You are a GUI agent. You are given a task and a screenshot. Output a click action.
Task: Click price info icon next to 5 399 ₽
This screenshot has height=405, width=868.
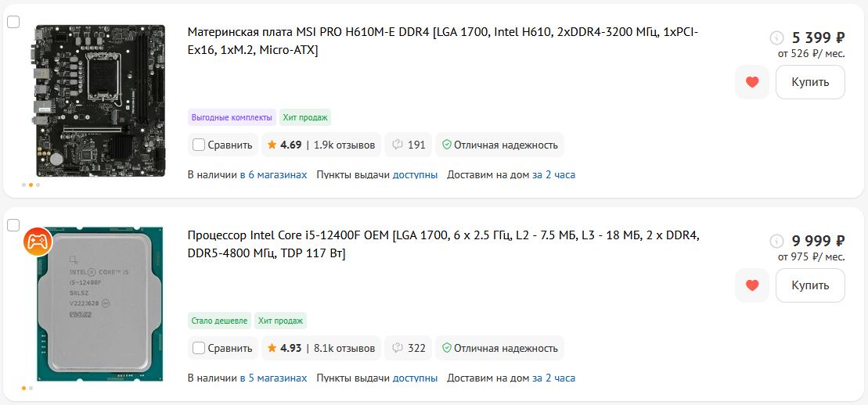coord(776,38)
